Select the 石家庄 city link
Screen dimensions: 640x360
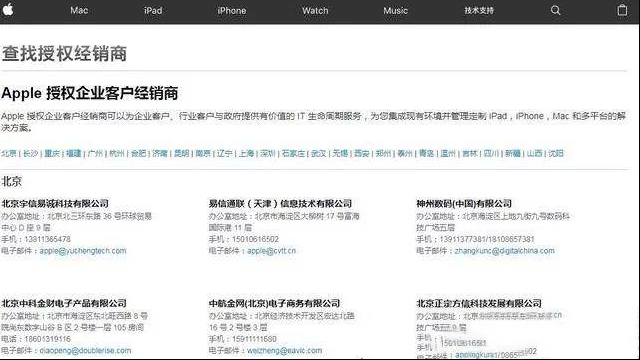[293, 153]
